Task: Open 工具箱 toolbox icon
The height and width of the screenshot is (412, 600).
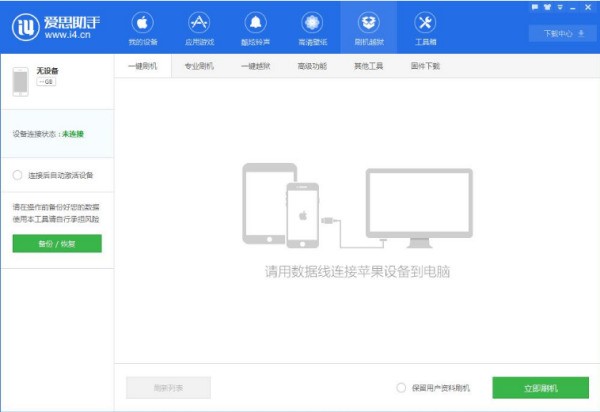Action: [x=425, y=28]
